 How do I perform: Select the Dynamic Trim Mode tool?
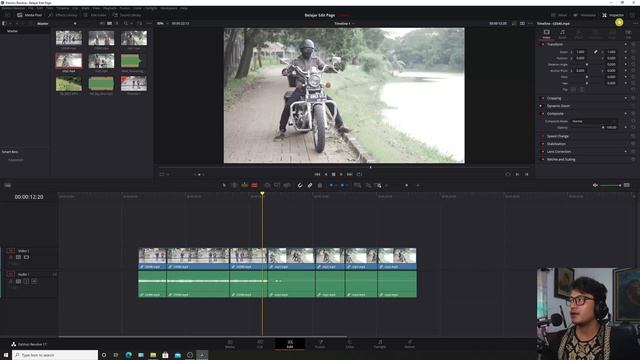tap(244, 185)
